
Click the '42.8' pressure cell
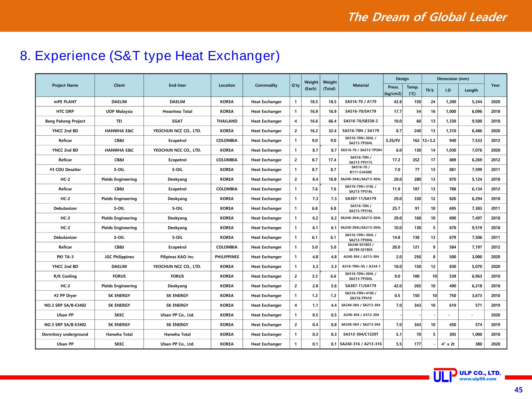[x=393, y=102]
